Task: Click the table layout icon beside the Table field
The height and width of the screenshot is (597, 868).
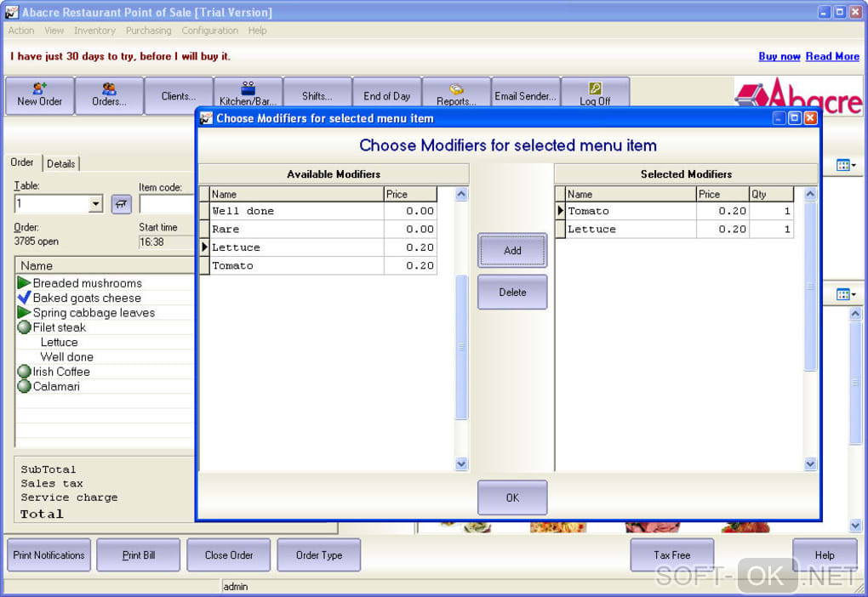Action: [121, 203]
